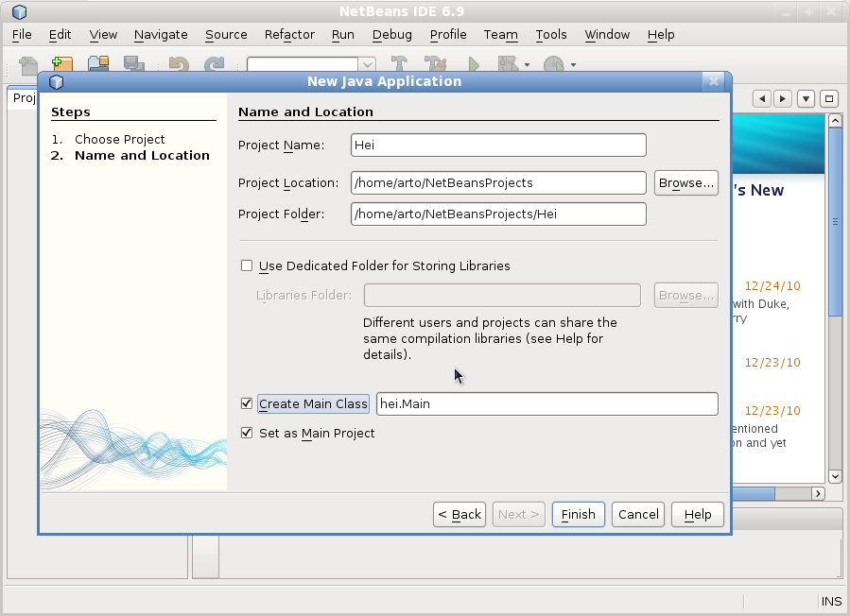Click the scroll tabs right arrow button
Image resolution: width=850 pixels, height=616 pixels.
click(782, 98)
